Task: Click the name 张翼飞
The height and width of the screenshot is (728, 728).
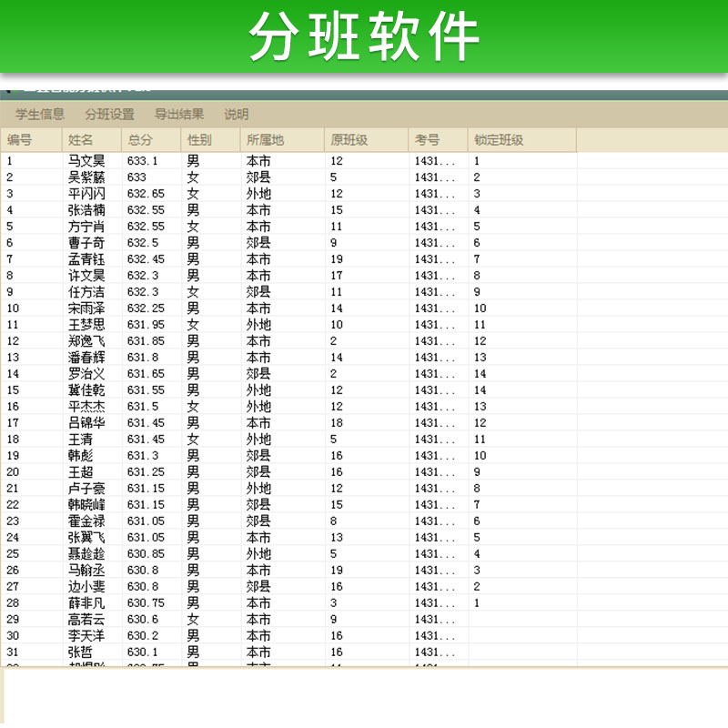Action: click(86, 538)
